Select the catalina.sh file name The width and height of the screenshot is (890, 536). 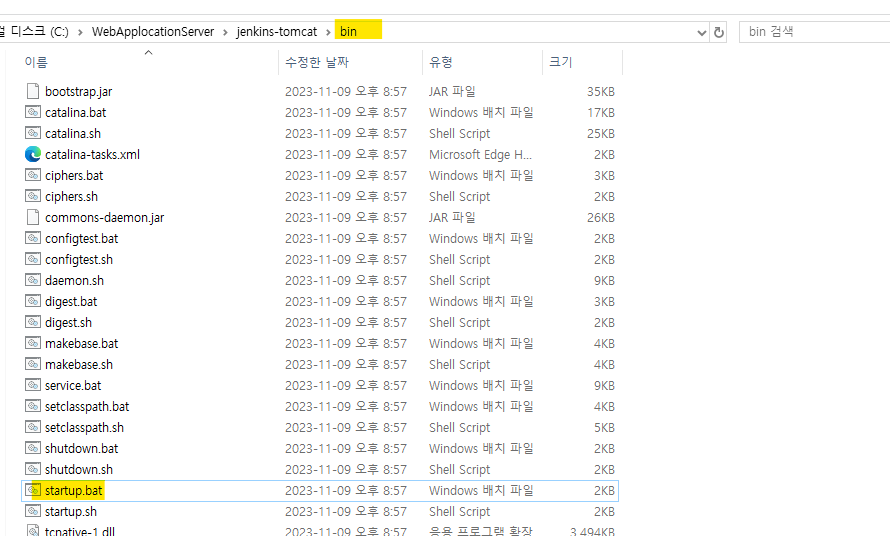pos(73,133)
